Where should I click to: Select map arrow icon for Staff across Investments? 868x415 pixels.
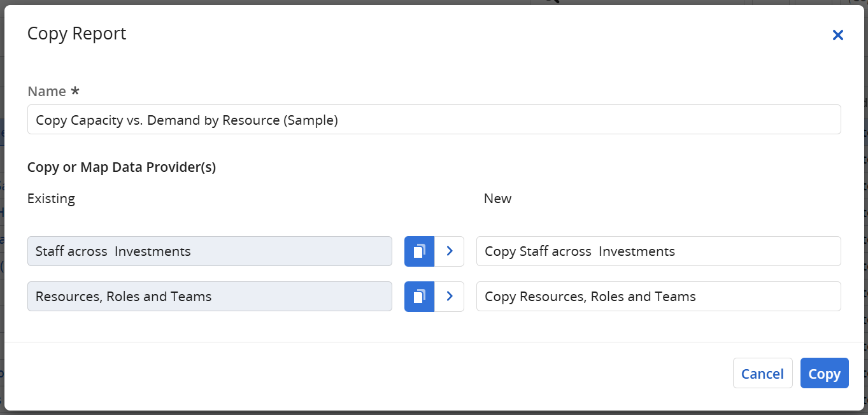(450, 251)
